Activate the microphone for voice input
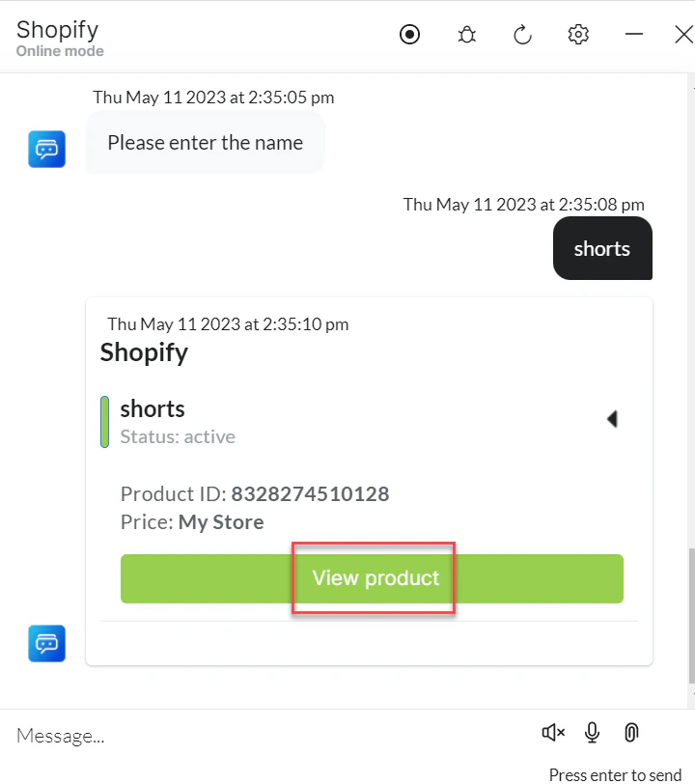The width and height of the screenshot is (695, 784). click(592, 733)
